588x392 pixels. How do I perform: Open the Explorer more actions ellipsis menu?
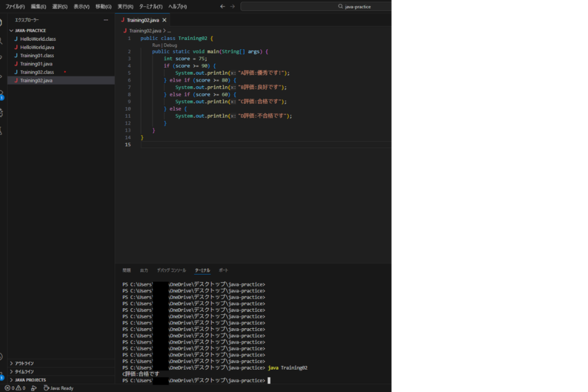(x=106, y=20)
